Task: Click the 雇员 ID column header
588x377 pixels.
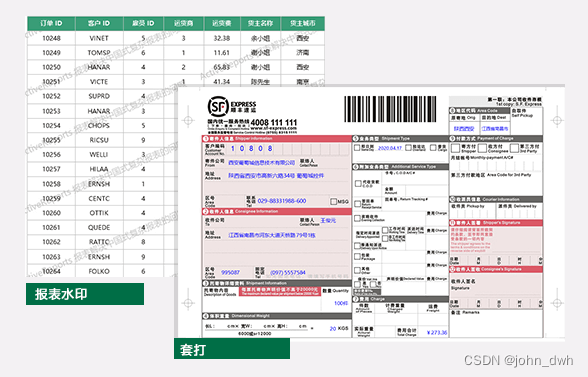Action: (x=143, y=23)
